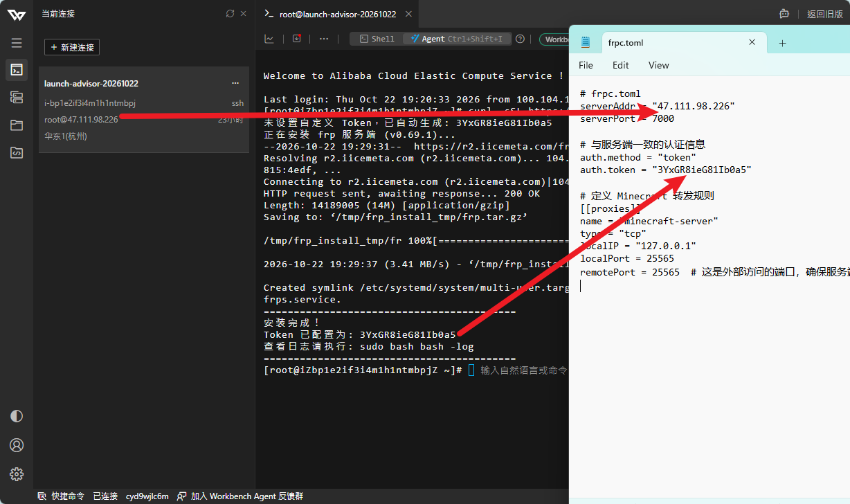Open the performance monitor chart icon

(x=269, y=39)
